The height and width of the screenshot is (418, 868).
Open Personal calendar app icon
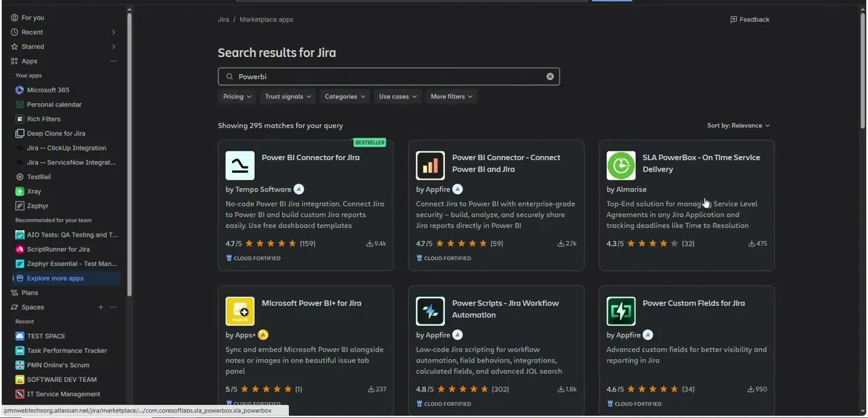[x=20, y=104]
